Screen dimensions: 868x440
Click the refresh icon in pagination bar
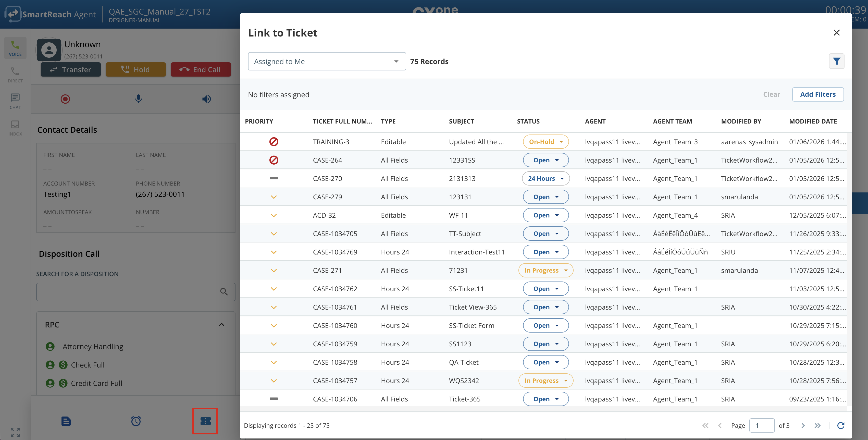point(840,425)
